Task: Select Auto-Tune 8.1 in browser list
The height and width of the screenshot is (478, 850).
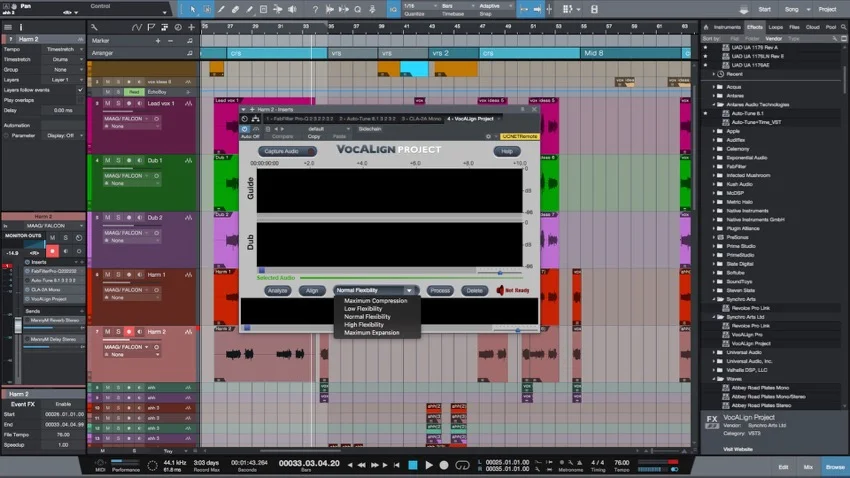Action: 747,114
